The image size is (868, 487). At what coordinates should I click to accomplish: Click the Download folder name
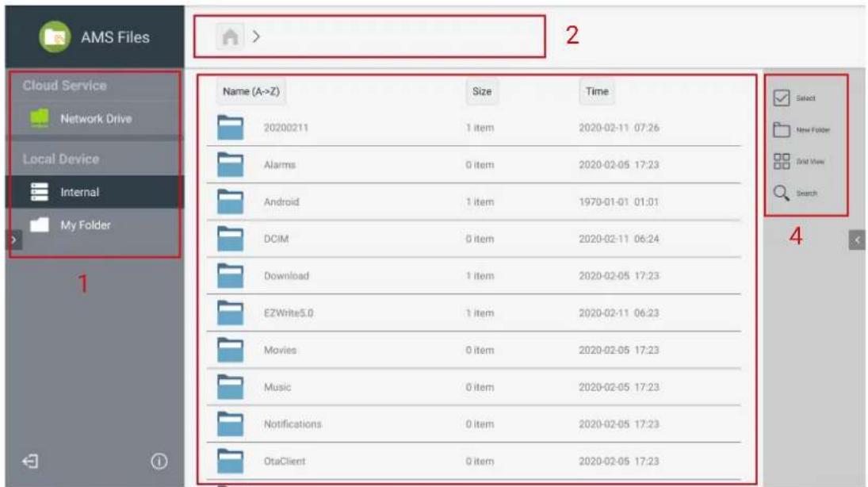click(286, 275)
